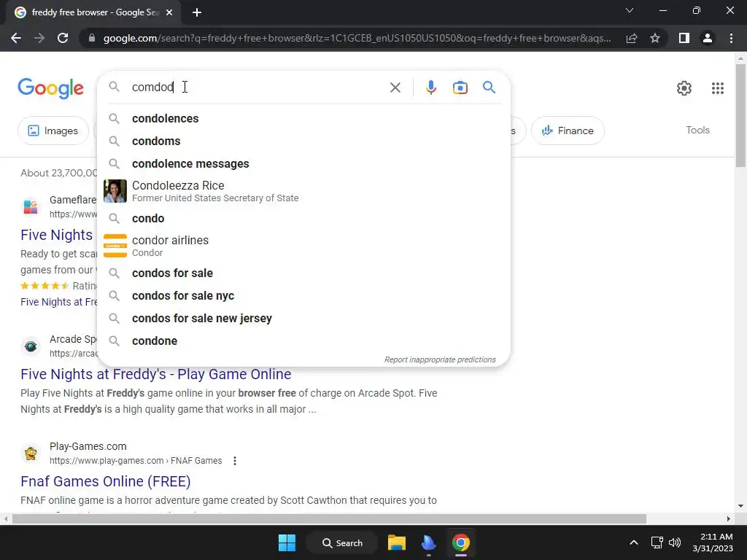Image resolution: width=747 pixels, height=560 pixels.
Task: Open the taskbar network status icon
Action: (x=657, y=542)
